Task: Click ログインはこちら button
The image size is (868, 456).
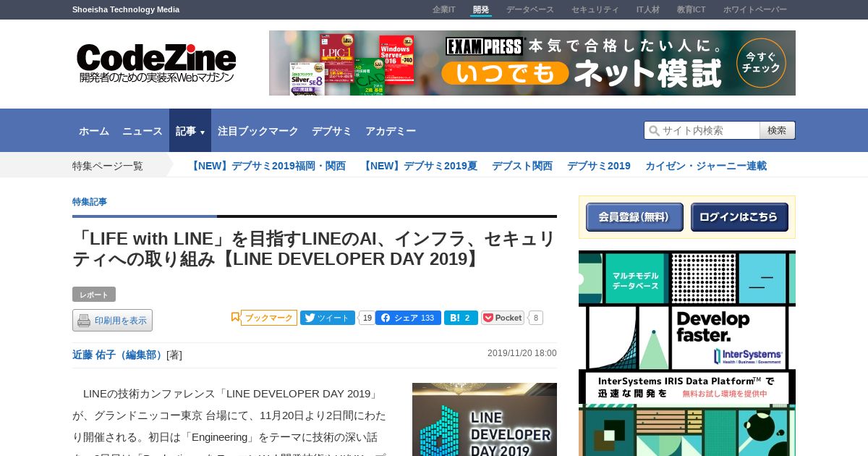Action: [x=739, y=217]
